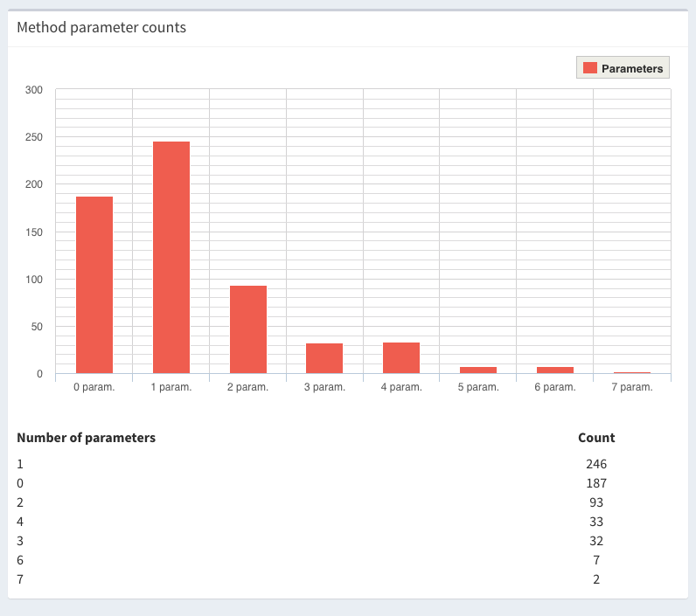The width and height of the screenshot is (696, 616).
Task: Click parameter number 0 in the 187 row
Action: 20,483
